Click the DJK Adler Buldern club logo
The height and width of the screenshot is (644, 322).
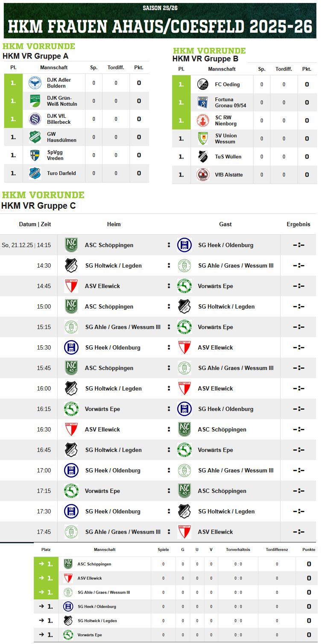coord(35,83)
